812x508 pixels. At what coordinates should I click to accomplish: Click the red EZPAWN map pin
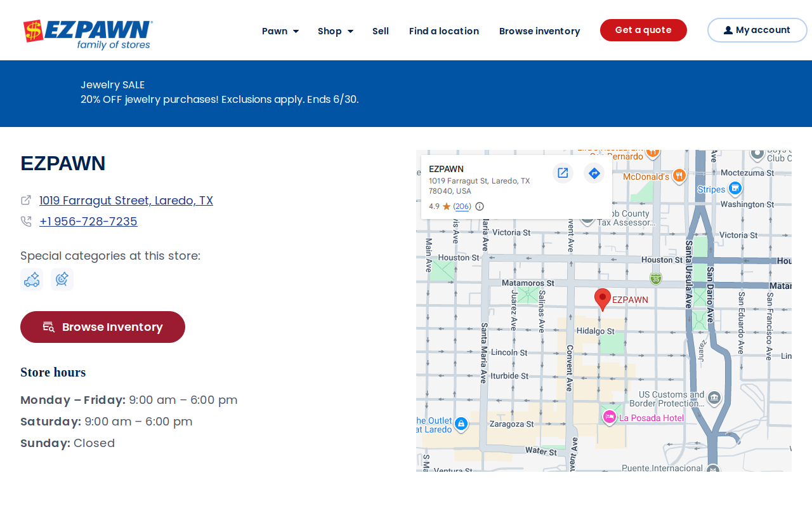[603, 299]
